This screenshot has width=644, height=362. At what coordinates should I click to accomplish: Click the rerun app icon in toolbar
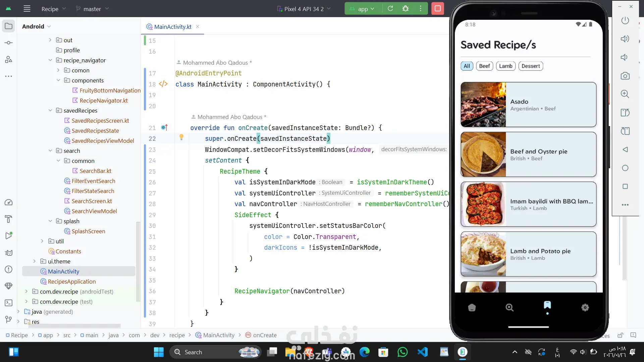coord(390,9)
